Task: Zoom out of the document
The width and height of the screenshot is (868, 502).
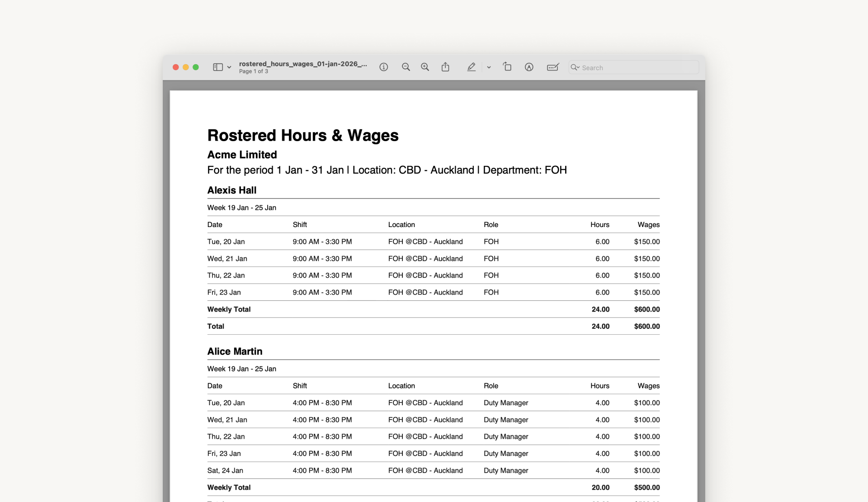Action: [406, 67]
